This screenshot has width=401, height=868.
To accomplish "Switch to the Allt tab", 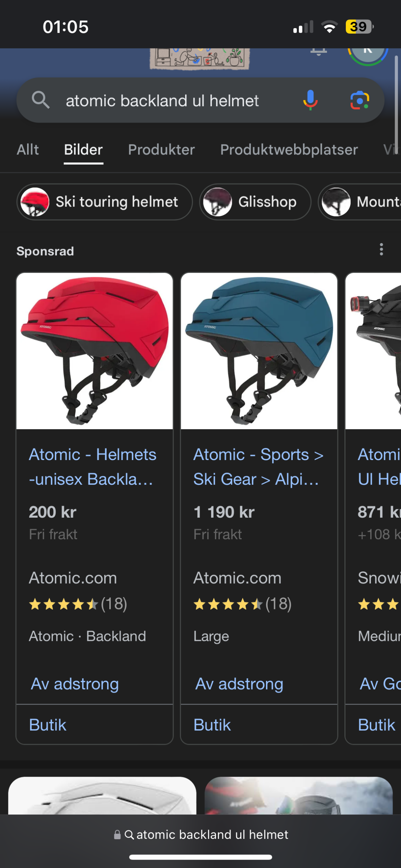I will (x=28, y=150).
